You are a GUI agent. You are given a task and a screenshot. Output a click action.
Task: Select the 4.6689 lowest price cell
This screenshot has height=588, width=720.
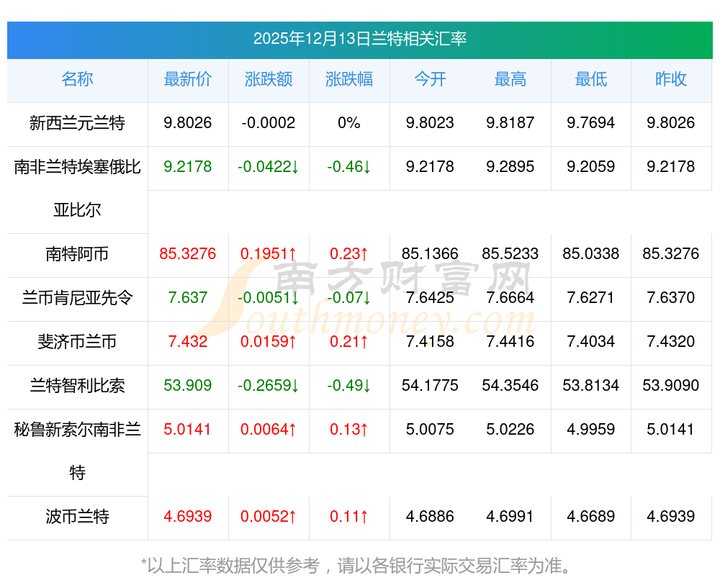(590, 517)
